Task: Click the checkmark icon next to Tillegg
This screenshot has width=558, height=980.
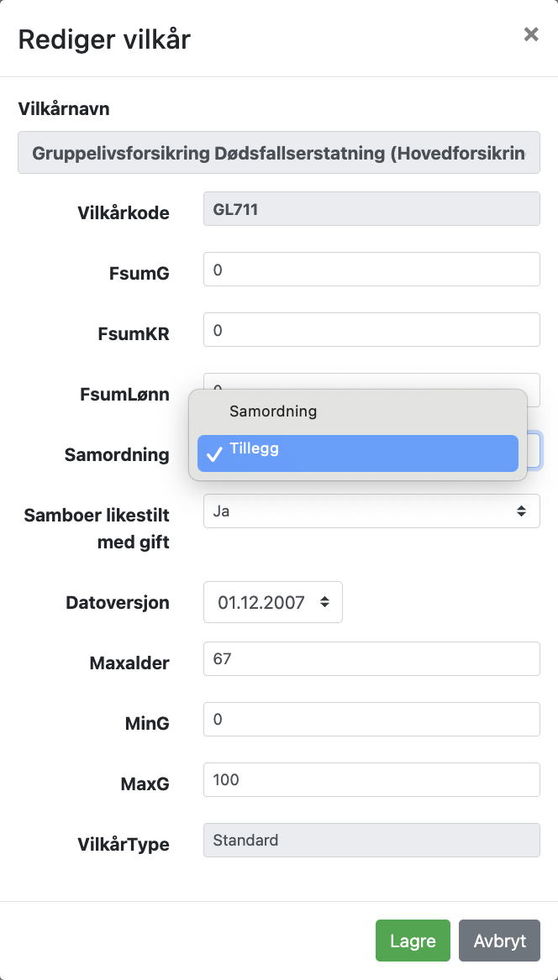Action: (x=213, y=454)
